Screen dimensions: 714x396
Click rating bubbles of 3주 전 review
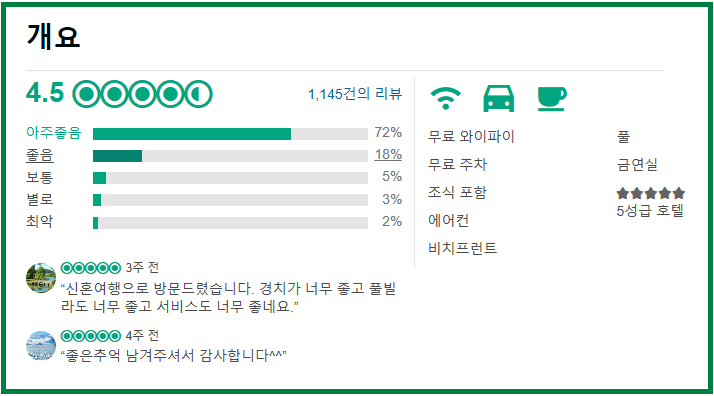point(91,268)
